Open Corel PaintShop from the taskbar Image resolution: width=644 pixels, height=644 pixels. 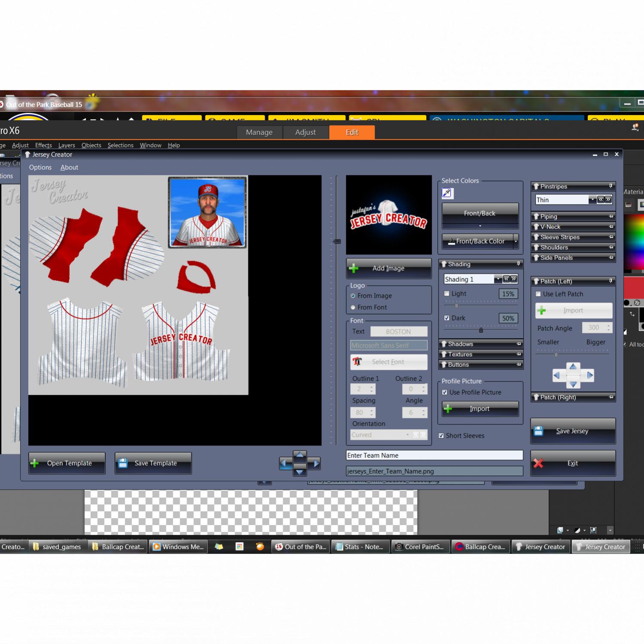click(x=421, y=547)
